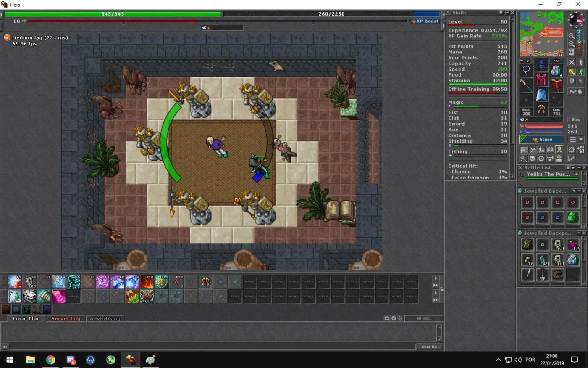The image size is (588, 368).
Task: Switch to the Server Log tab
Action: 66,319
